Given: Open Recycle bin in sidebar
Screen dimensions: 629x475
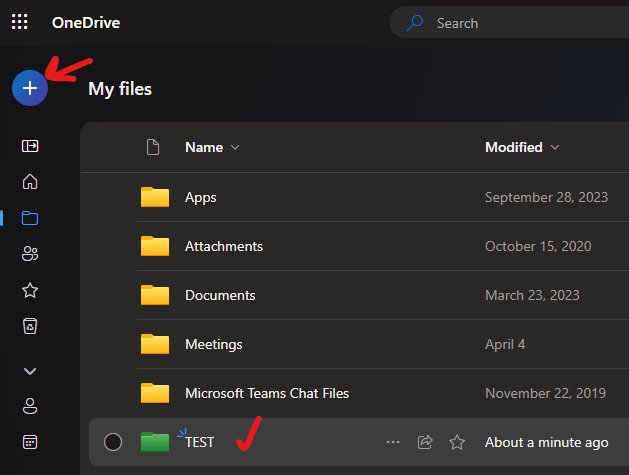Looking at the screenshot, I should 30,326.
